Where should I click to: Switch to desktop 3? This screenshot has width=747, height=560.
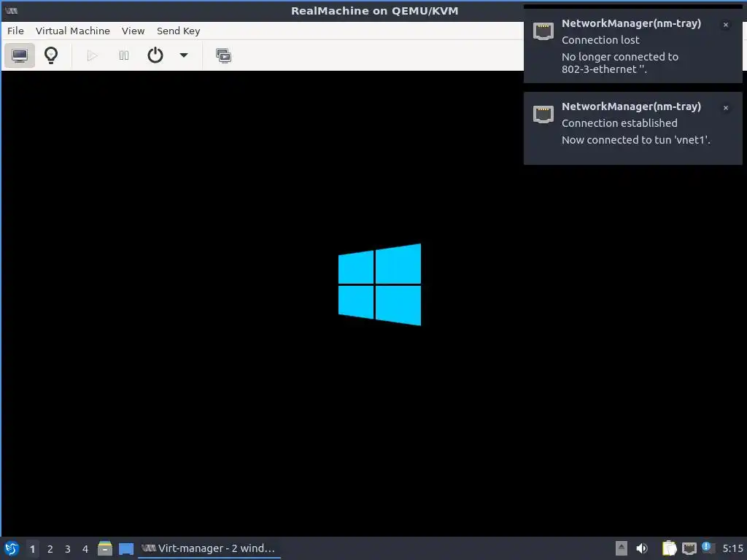tap(68, 549)
